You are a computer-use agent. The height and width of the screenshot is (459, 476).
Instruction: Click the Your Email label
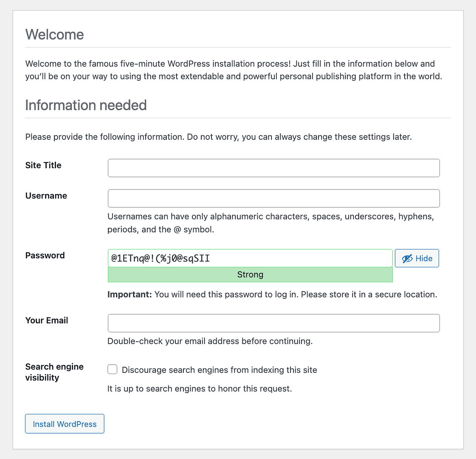point(47,320)
